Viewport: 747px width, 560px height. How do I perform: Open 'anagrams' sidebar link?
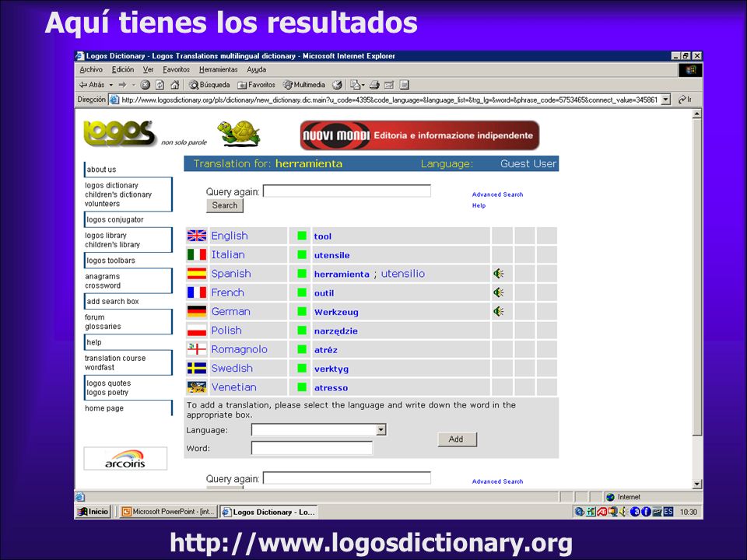[x=103, y=276]
